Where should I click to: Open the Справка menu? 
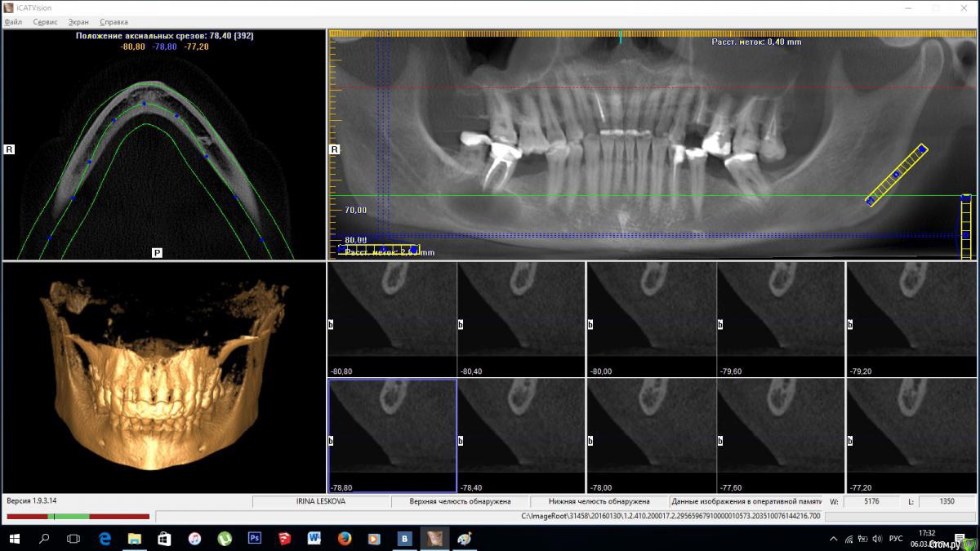pyautogui.click(x=114, y=22)
